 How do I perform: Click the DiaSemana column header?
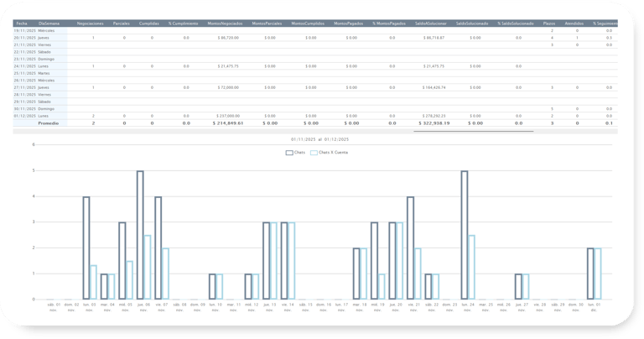point(49,23)
